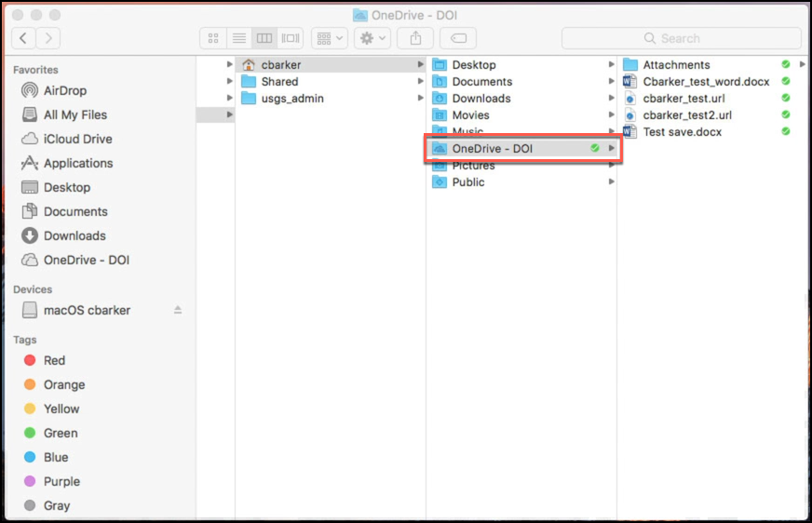Select the Shared folder
Image resolution: width=812 pixels, height=523 pixels.
(x=331, y=82)
